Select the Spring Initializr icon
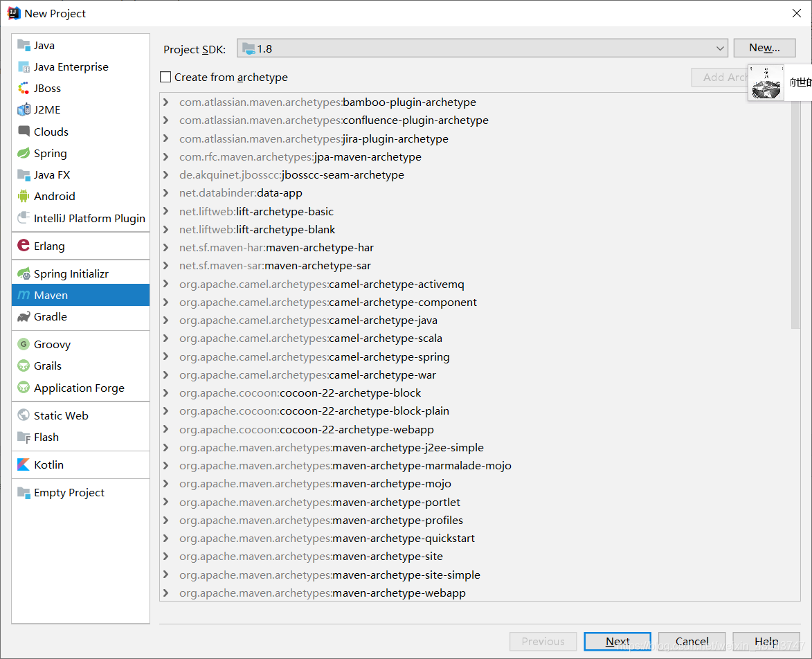The image size is (812, 659). 24,273
